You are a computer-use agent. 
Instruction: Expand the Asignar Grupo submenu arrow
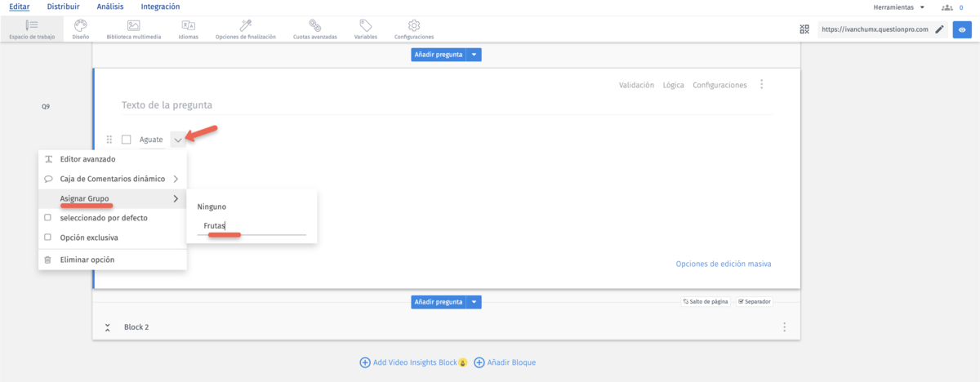point(176,198)
